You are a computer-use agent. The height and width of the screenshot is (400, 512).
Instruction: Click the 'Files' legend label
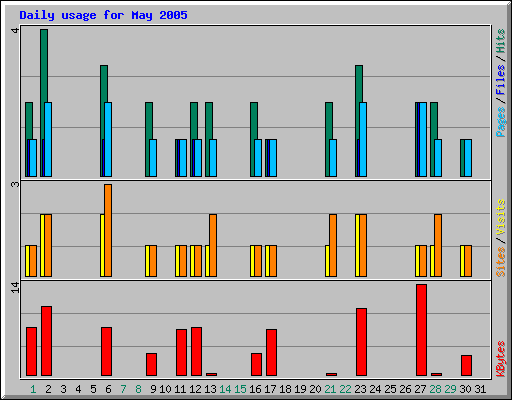[500, 79]
